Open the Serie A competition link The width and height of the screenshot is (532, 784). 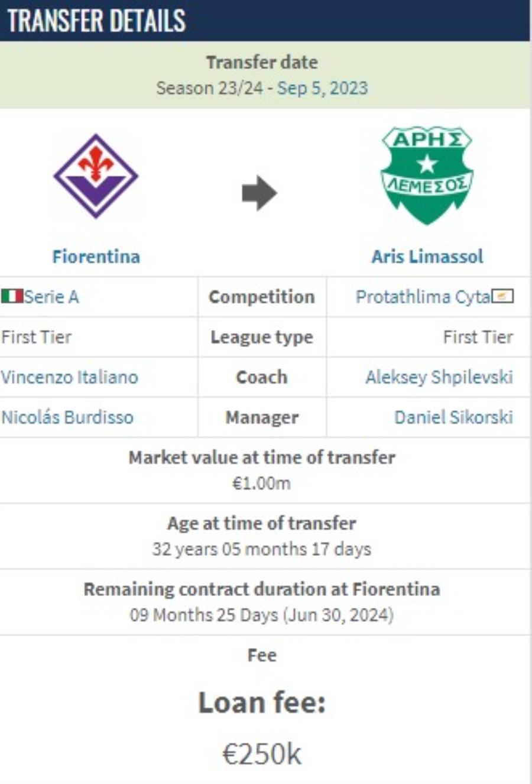click(x=51, y=296)
